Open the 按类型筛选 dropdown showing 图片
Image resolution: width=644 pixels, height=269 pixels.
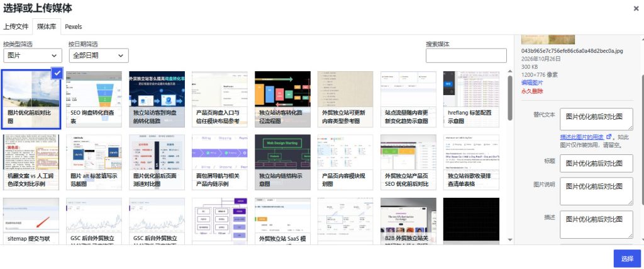point(33,55)
